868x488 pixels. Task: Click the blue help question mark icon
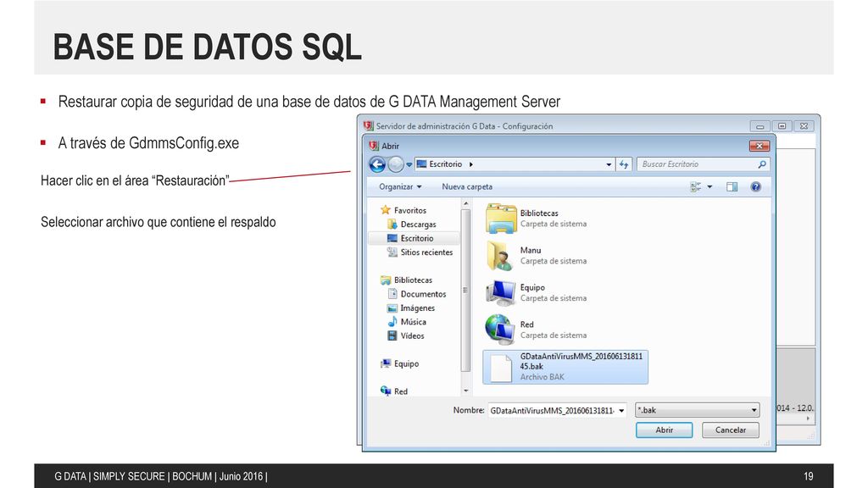pyautogui.click(x=755, y=187)
